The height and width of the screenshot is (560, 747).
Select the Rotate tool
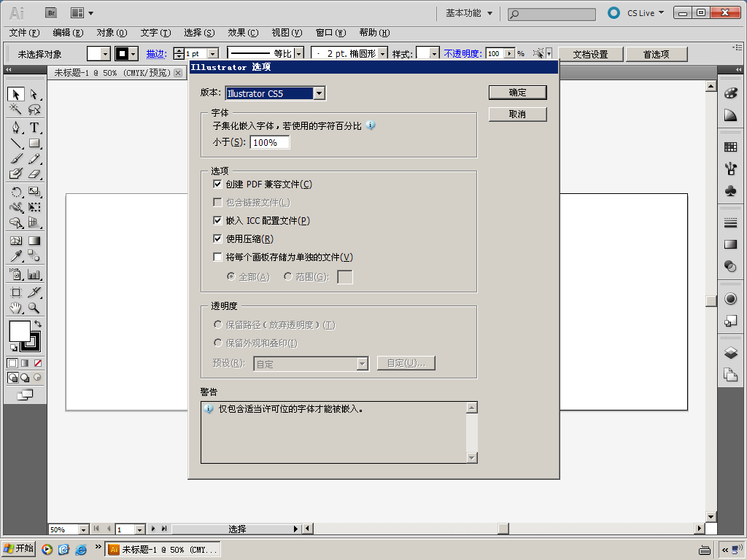(x=16, y=192)
